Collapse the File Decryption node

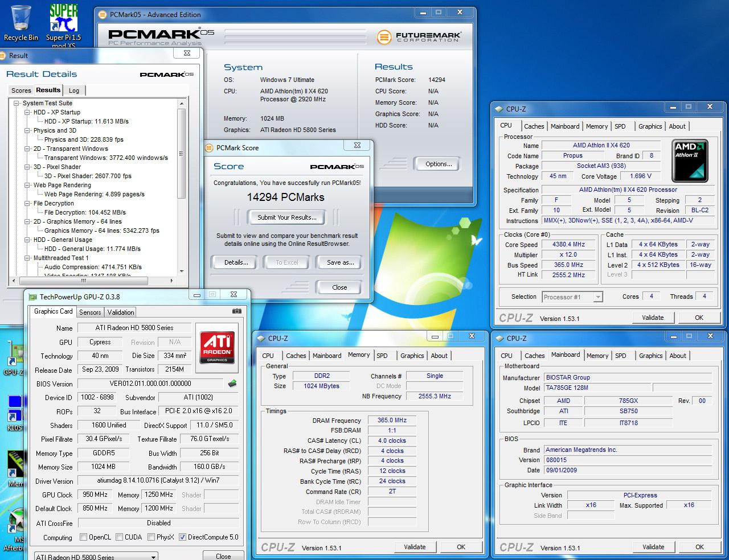click(27, 203)
